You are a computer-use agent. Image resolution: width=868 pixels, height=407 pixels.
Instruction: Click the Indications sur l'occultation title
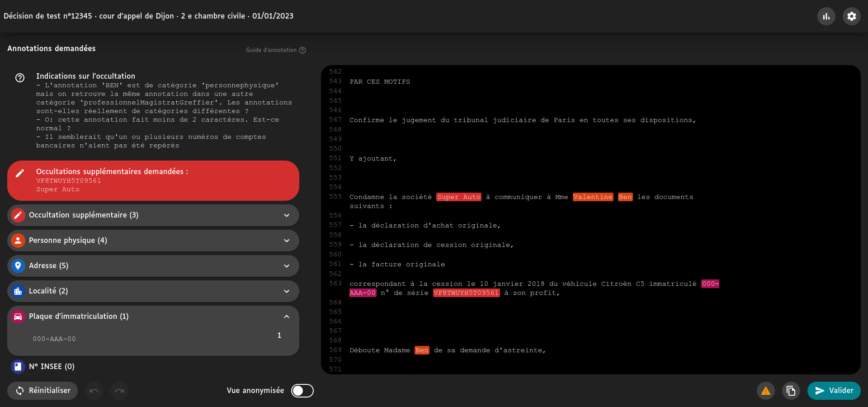(85, 76)
